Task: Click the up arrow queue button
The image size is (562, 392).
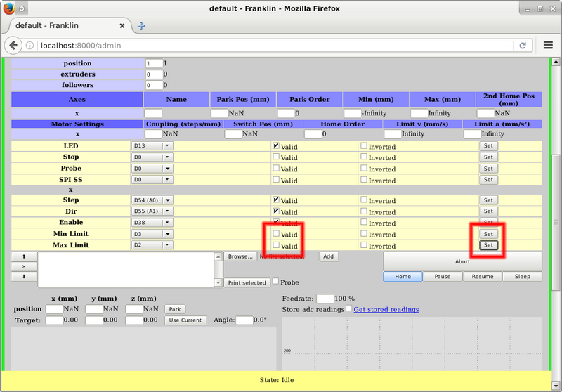Action: click(24, 257)
